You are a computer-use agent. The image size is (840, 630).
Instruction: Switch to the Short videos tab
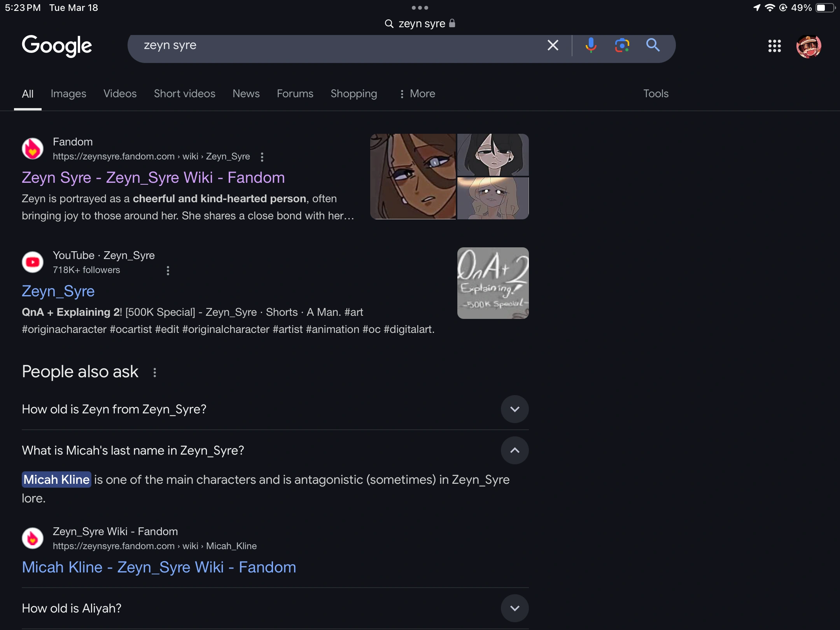184,94
